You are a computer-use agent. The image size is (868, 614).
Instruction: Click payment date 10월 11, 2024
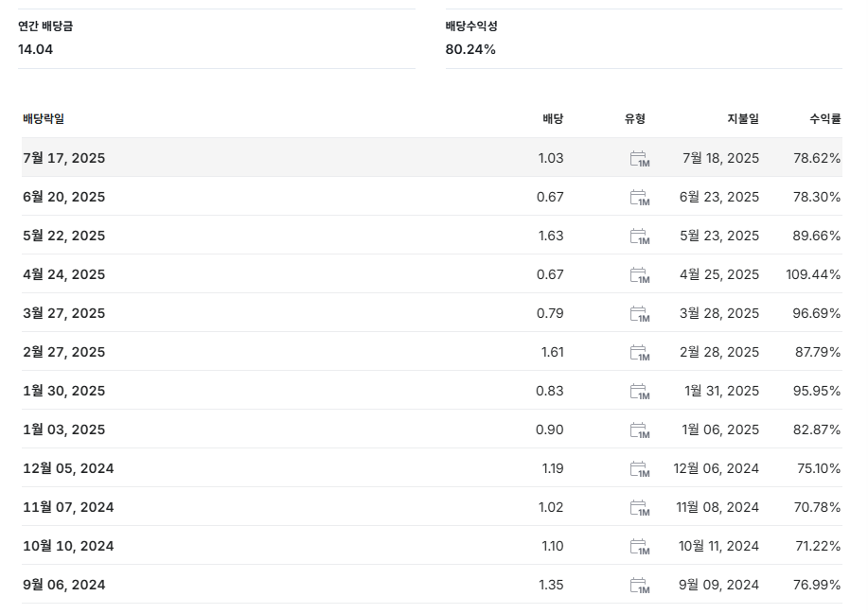(x=718, y=545)
